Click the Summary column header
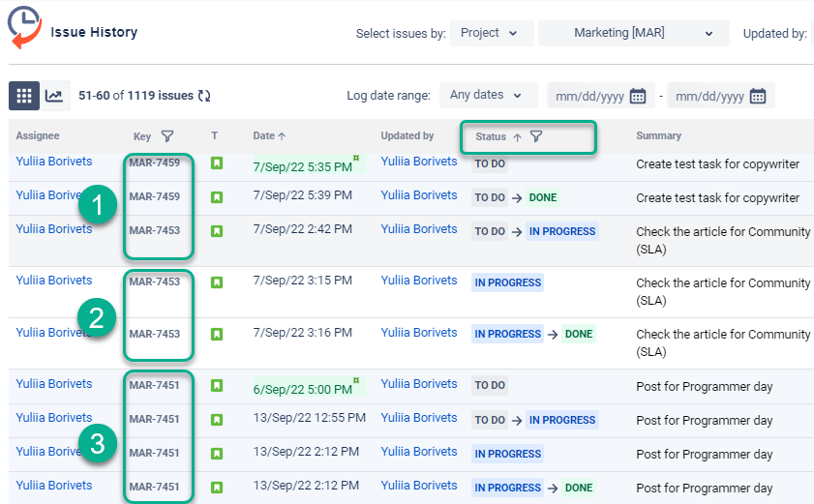 click(x=658, y=136)
